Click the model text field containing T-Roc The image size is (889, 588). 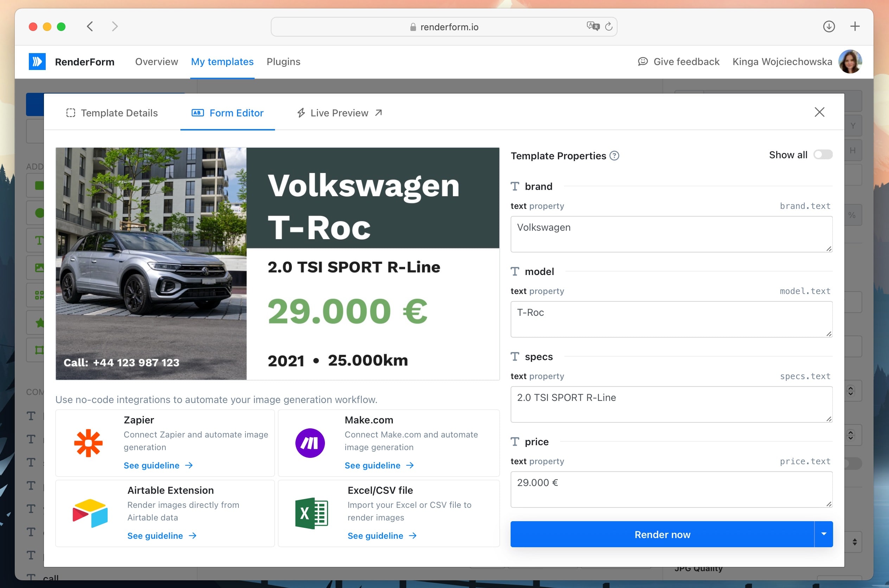(x=671, y=319)
